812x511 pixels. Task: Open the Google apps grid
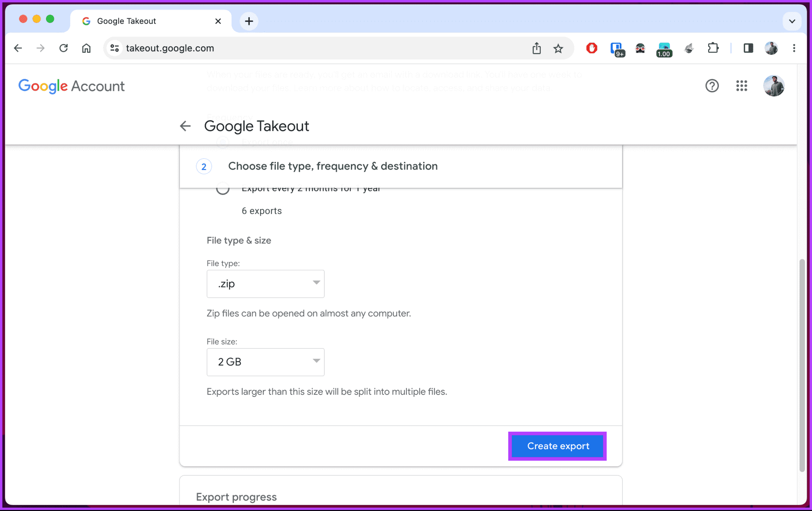(x=741, y=86)
